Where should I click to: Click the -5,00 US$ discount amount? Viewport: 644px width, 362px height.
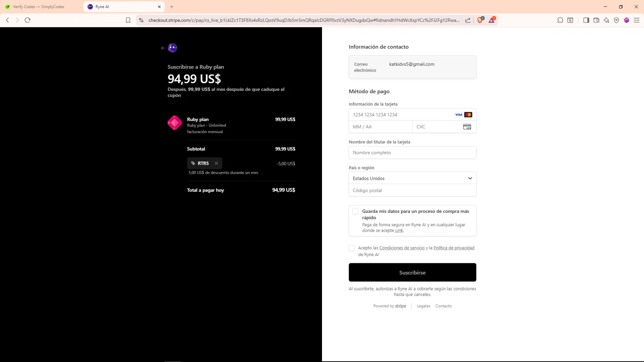point(286,164)
